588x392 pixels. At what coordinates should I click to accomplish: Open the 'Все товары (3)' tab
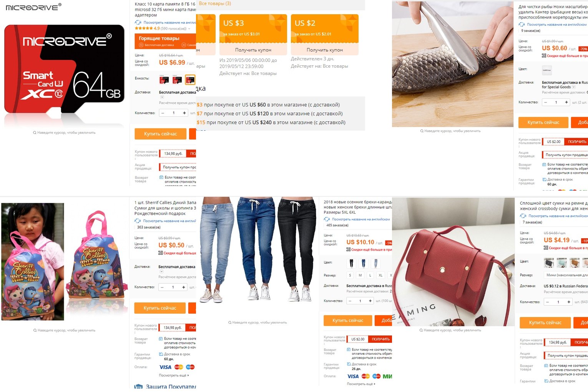[215, 3]
